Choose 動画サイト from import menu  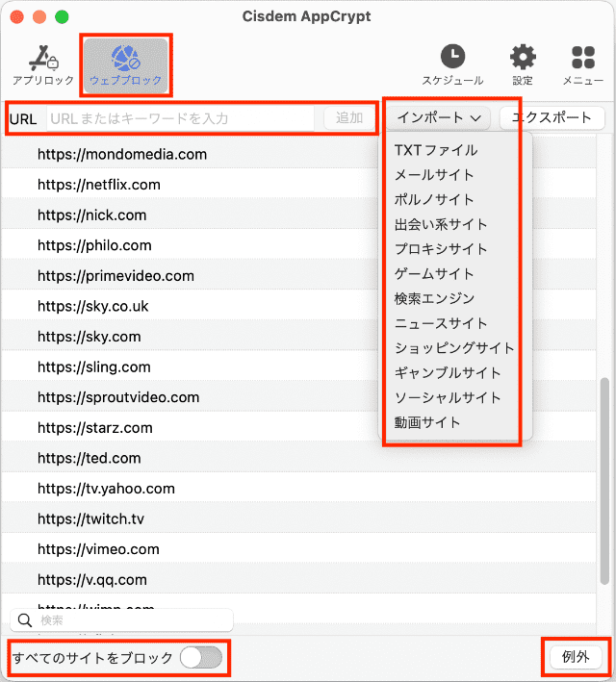click(x=427, y=423)
